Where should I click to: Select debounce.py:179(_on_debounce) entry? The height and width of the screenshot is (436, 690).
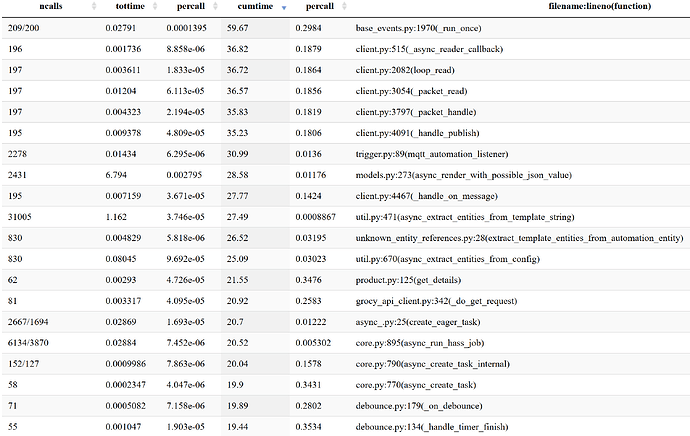(x=418, y=406)
